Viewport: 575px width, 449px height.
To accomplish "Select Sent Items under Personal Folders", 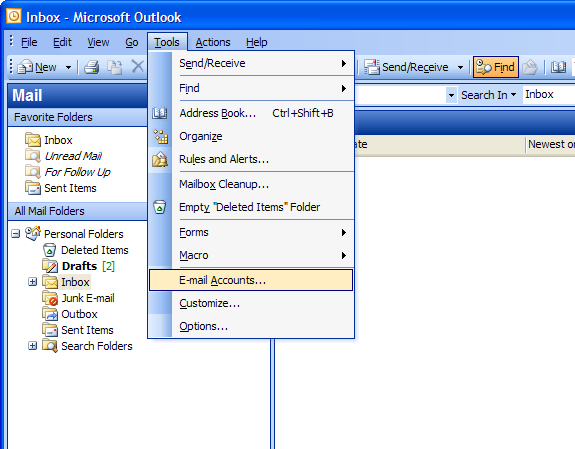I will coord(87,330).
